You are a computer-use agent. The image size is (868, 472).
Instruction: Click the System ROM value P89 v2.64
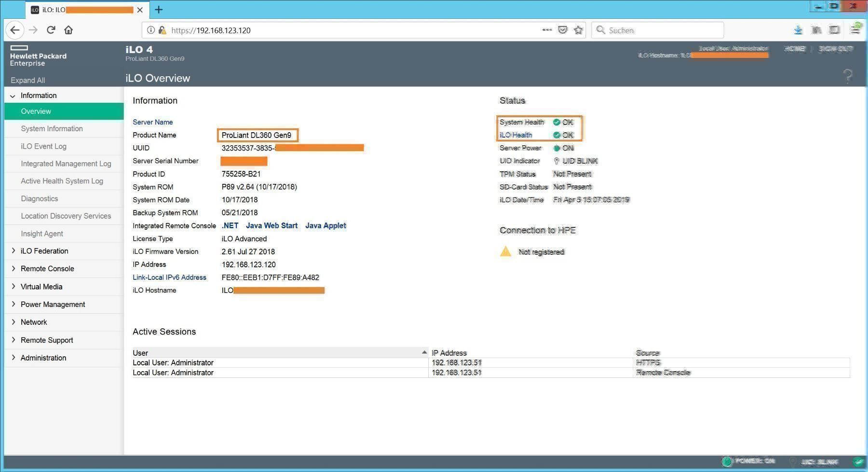tap(259, 187)
